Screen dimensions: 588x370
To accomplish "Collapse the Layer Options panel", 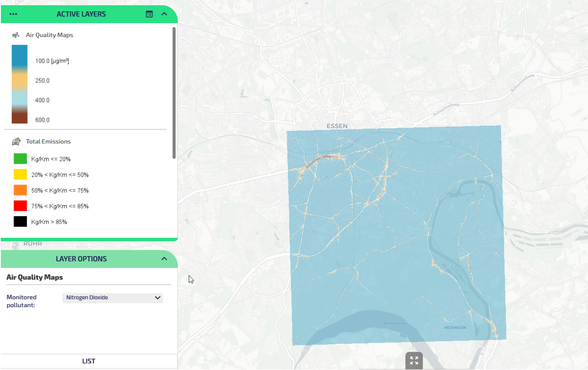I will 164,259.
